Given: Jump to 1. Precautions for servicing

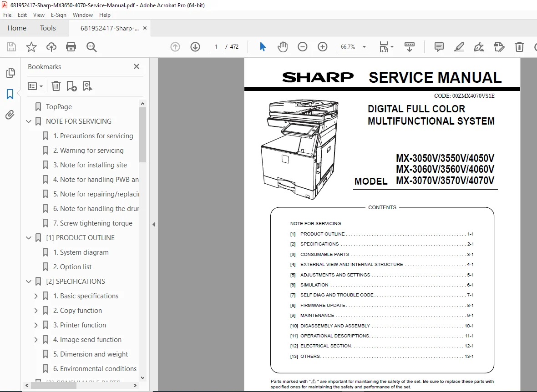Looking at the screenshot, I should tap(93, 136).
